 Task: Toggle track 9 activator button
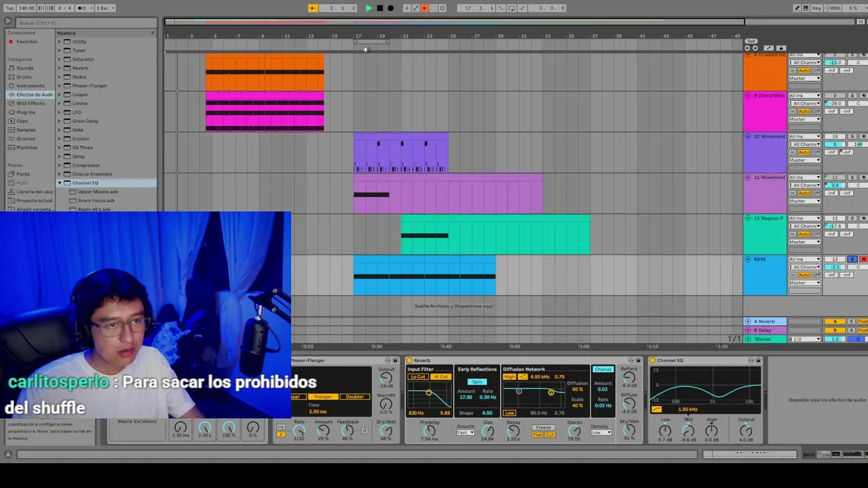point(835,96)
